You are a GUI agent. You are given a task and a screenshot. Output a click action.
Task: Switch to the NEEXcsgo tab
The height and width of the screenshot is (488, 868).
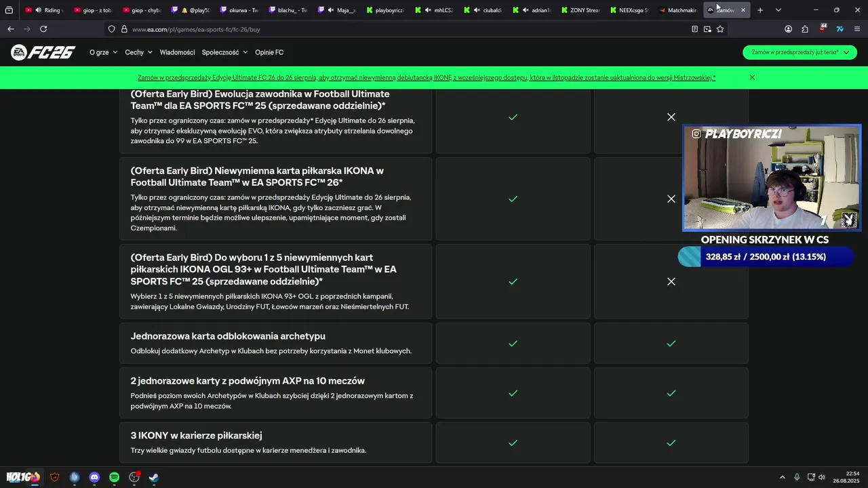click(629, 10)
